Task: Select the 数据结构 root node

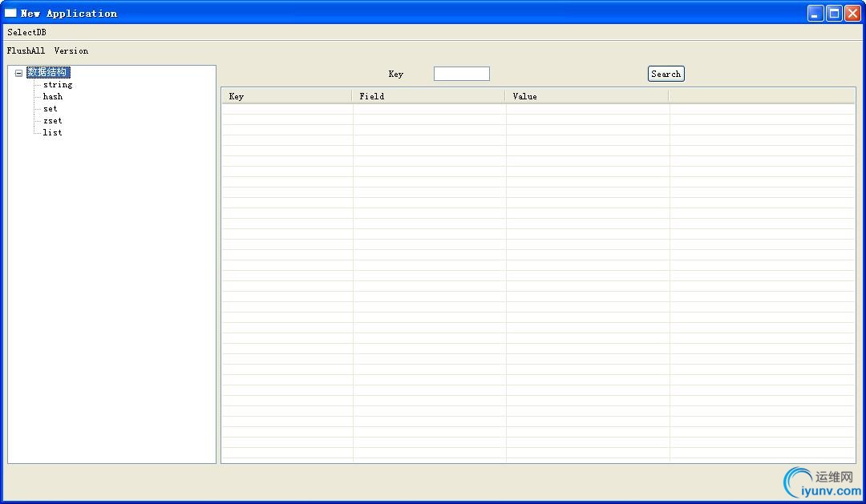Action: click(x=49, y=72)
